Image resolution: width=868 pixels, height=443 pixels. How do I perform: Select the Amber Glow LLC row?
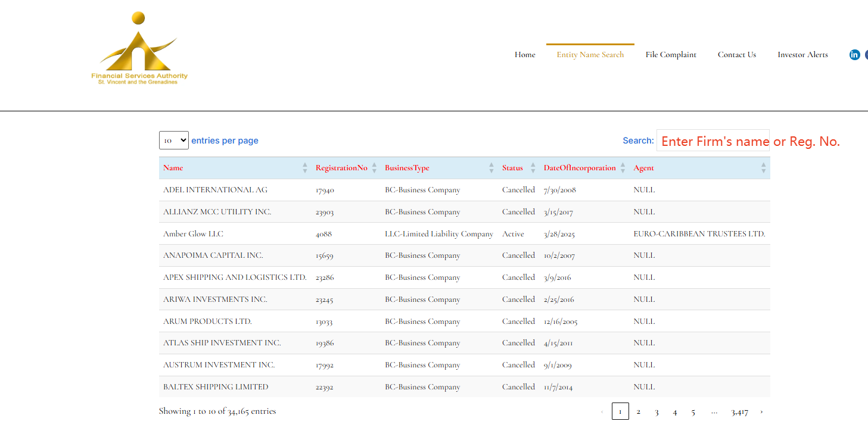[194, 234]
